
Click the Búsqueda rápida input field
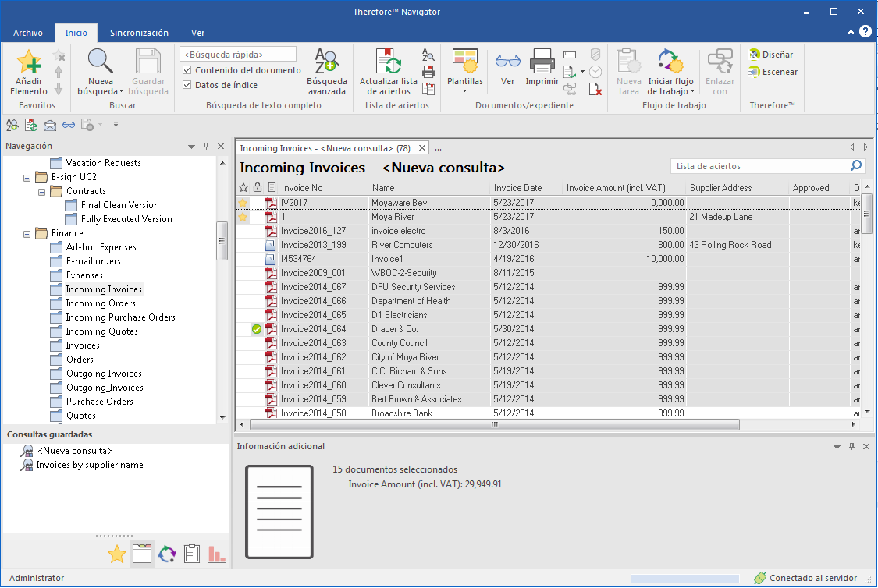(x=238, y=55)
